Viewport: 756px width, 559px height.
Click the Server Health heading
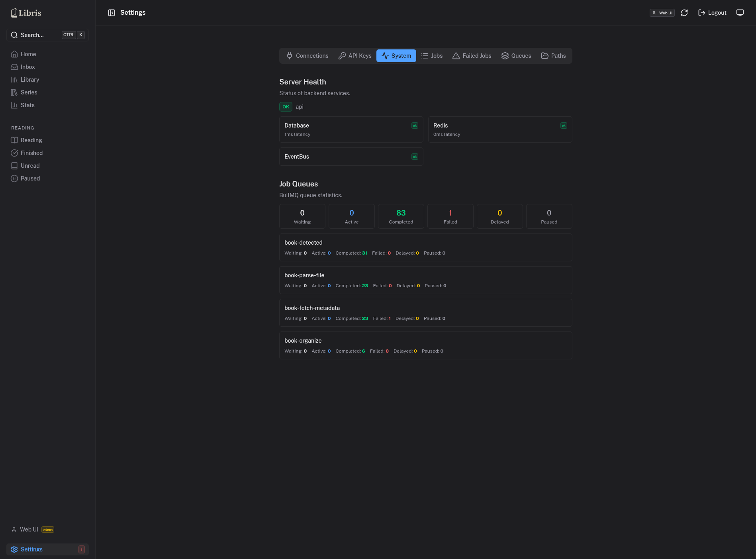(x=303, y=82)
